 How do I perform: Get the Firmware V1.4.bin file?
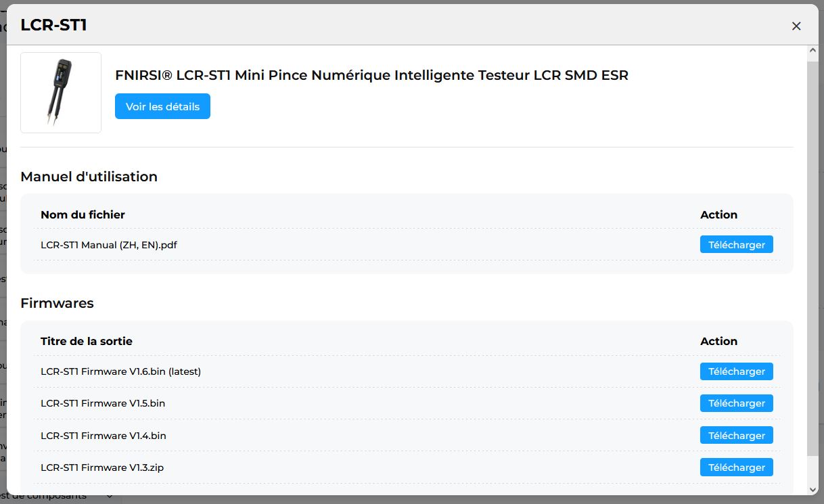[736, 436]
